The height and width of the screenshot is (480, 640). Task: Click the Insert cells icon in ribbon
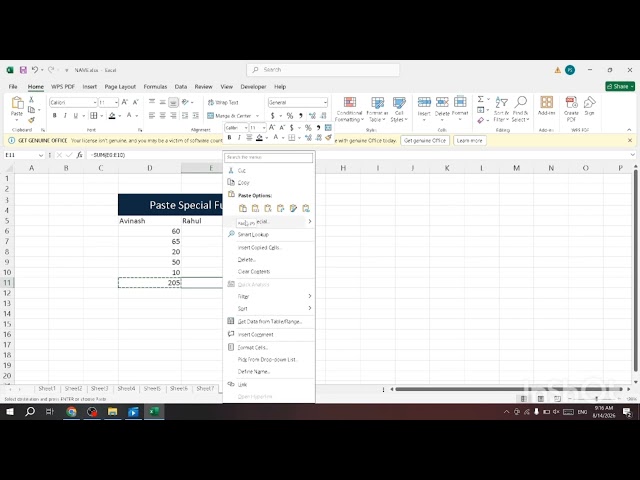click(x=424, y=102)
